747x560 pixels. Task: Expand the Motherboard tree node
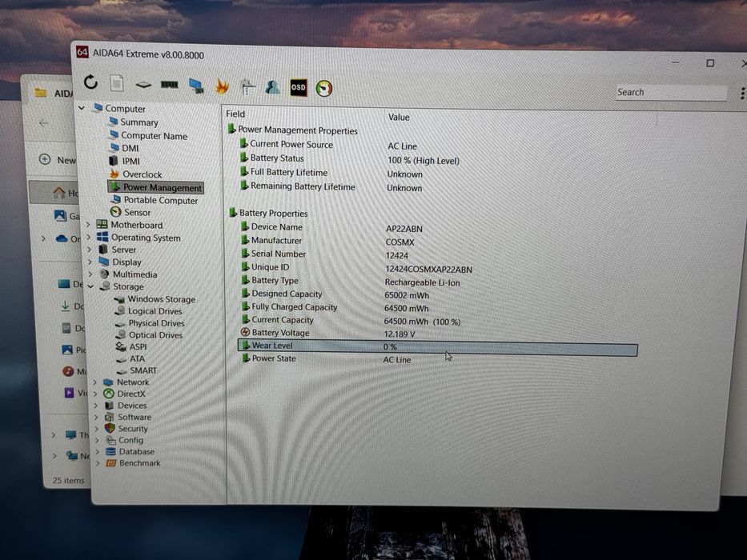click(x=88, y=224)
